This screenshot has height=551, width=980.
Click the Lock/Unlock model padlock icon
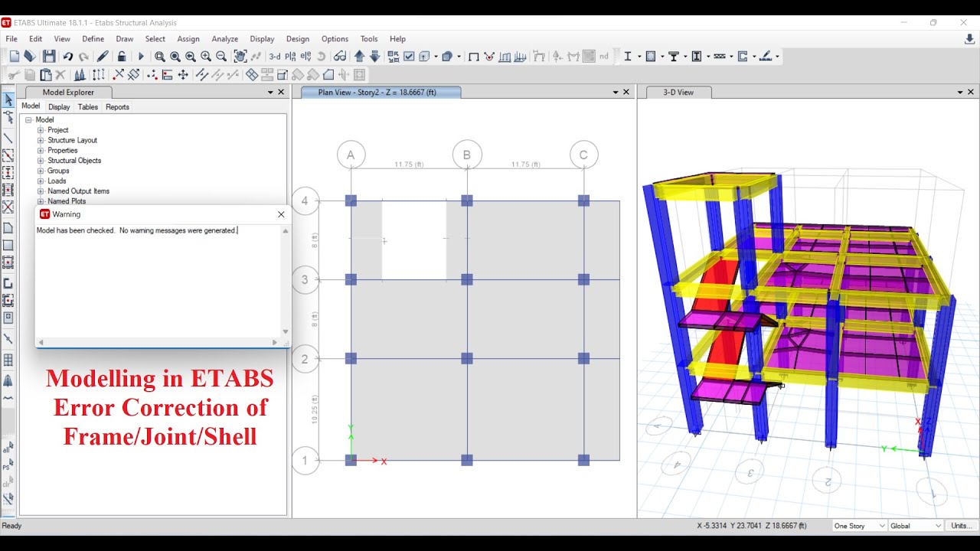(x=122, y=57)
